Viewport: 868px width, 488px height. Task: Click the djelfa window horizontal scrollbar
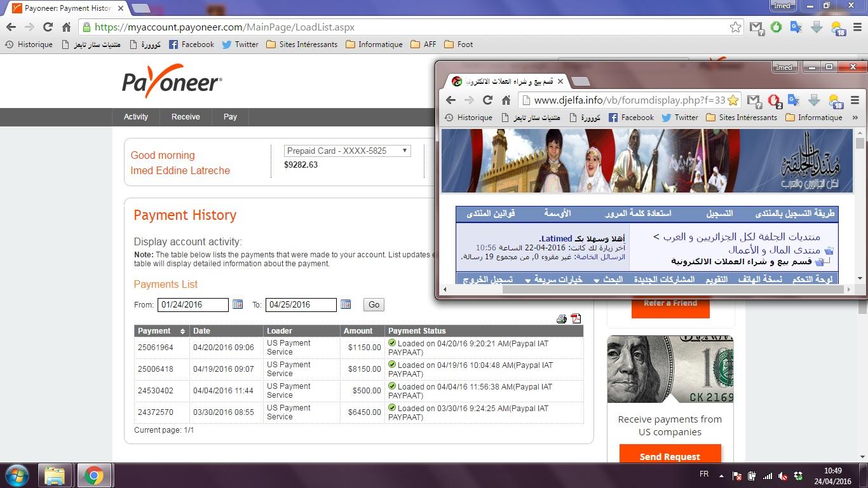click(x=672, y=290)
